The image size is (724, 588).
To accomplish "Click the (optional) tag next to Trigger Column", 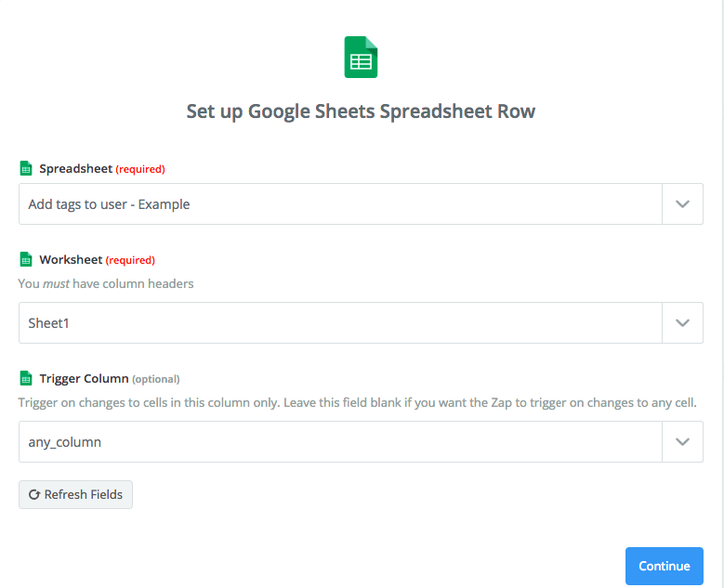I will [x=155, y=379].
